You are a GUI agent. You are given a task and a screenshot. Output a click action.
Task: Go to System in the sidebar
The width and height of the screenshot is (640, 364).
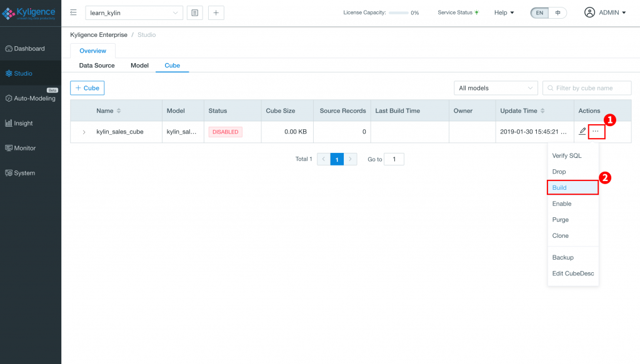click(24, 173)
